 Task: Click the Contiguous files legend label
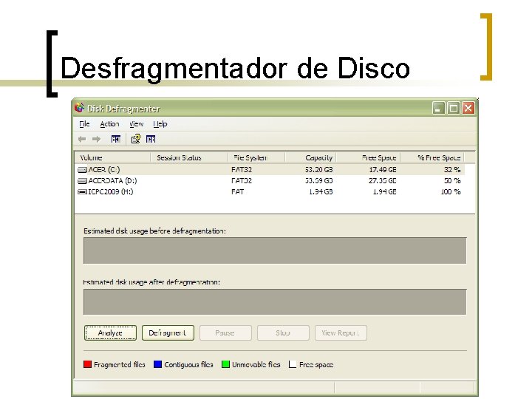(x=188, y=365)
